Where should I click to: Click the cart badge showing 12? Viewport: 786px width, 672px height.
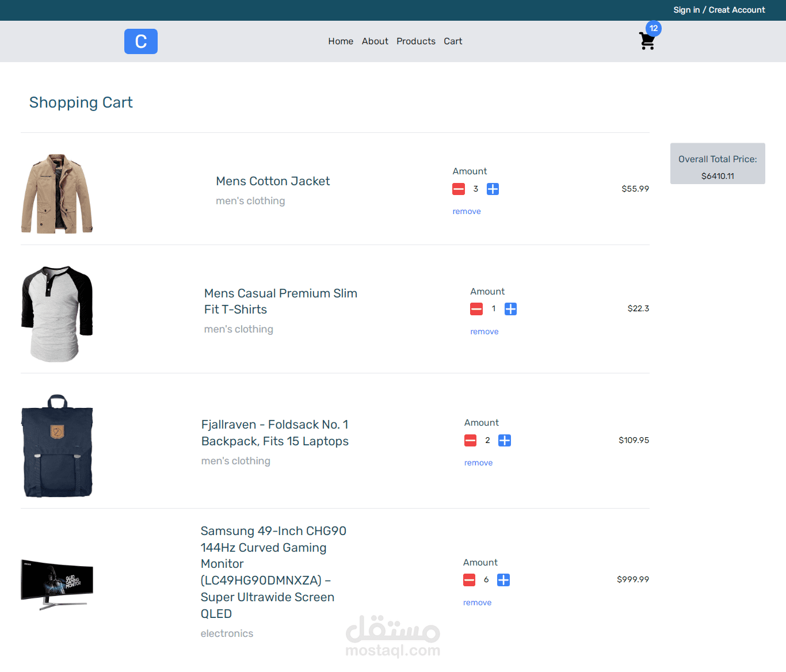[654, 28]
